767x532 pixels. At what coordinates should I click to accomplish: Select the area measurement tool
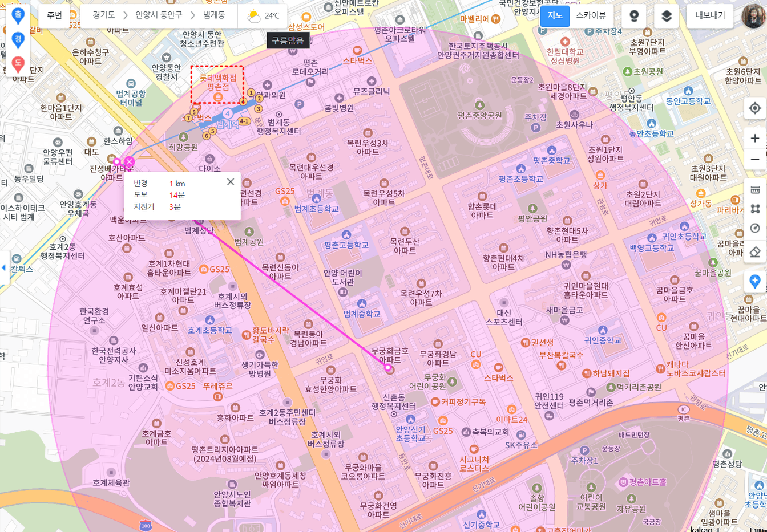755,209
